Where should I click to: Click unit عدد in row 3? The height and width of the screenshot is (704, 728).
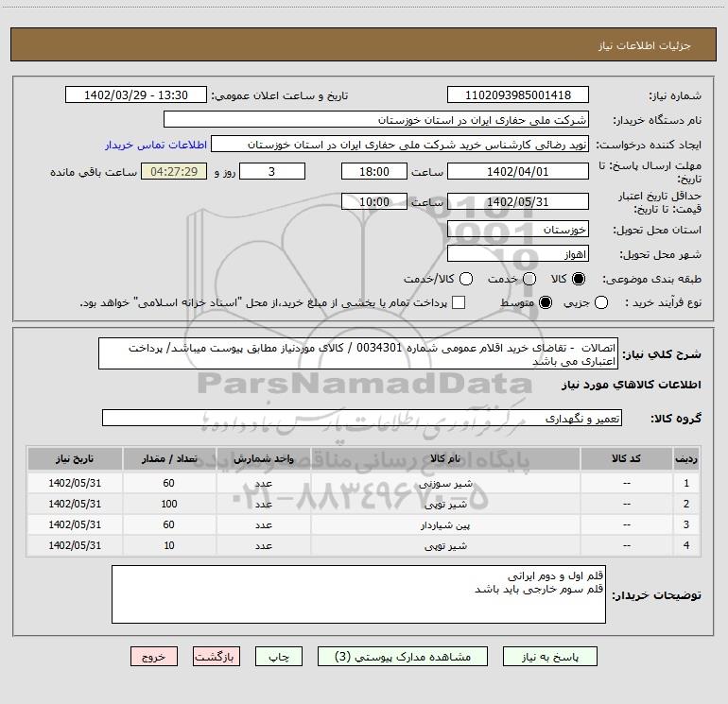coord(263,524)
